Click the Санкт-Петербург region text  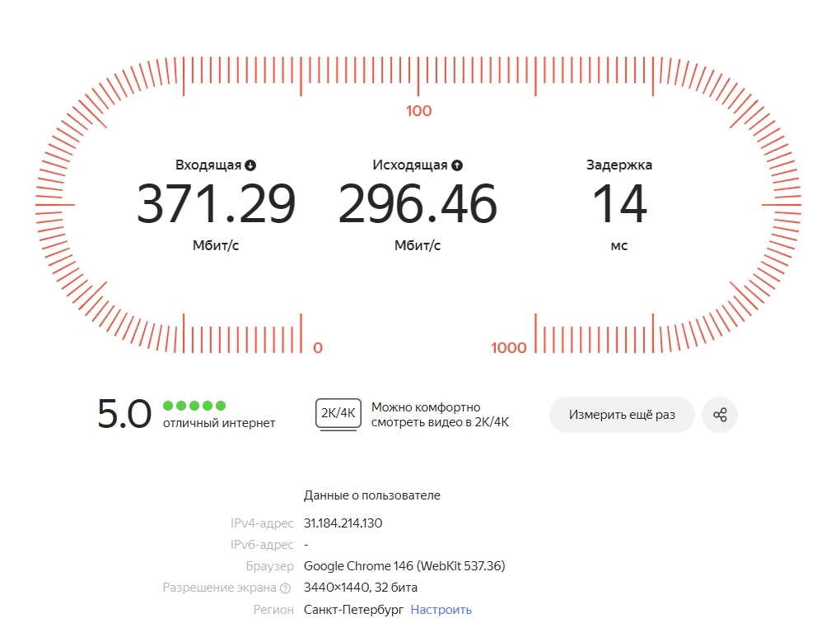353,610
